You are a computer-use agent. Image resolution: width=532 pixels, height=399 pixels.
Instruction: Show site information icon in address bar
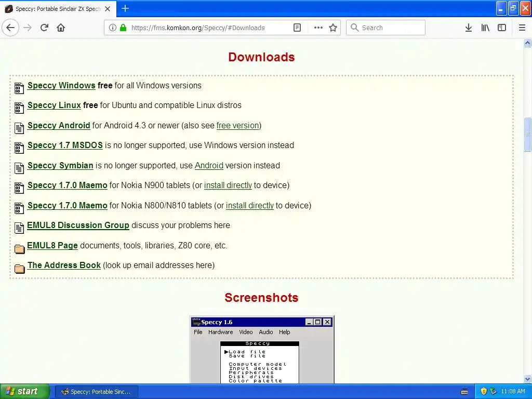(x=113, y=28)
